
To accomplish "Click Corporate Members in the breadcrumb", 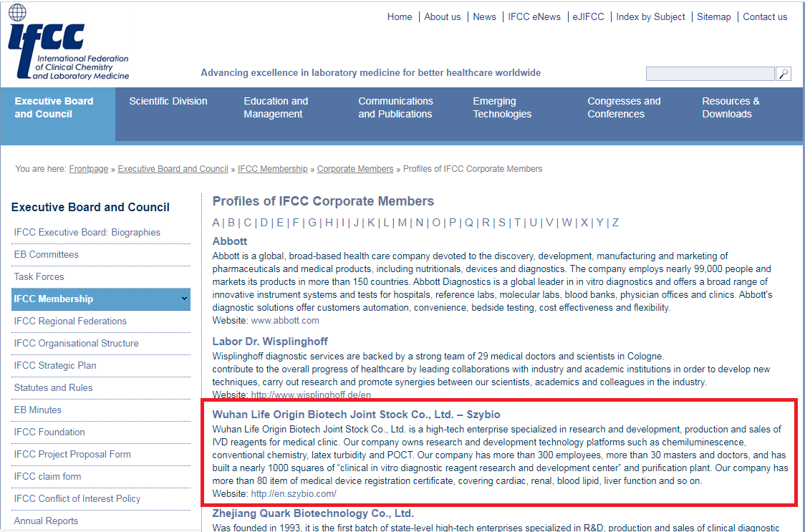I will click(x=355, y=169).
